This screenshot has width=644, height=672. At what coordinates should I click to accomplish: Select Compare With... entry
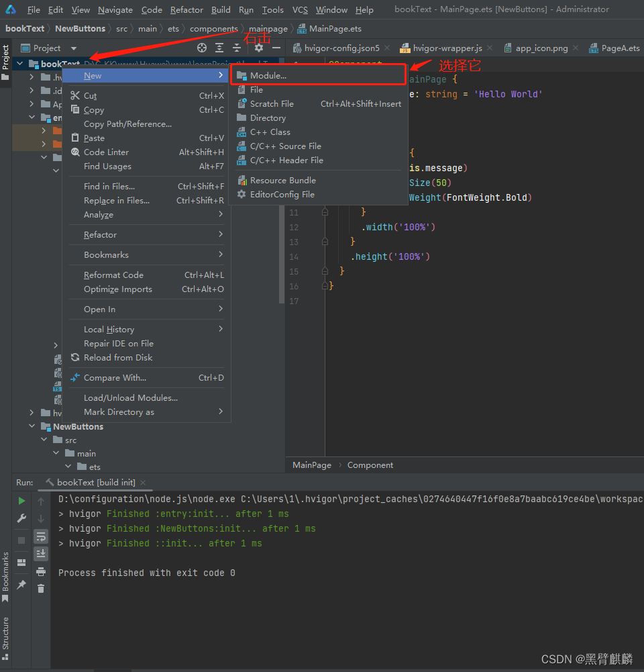[147, 377]
